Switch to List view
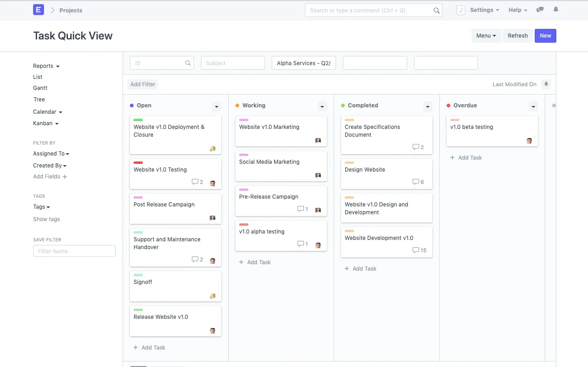This screenshot has width=588, height=367. (38, 77)
